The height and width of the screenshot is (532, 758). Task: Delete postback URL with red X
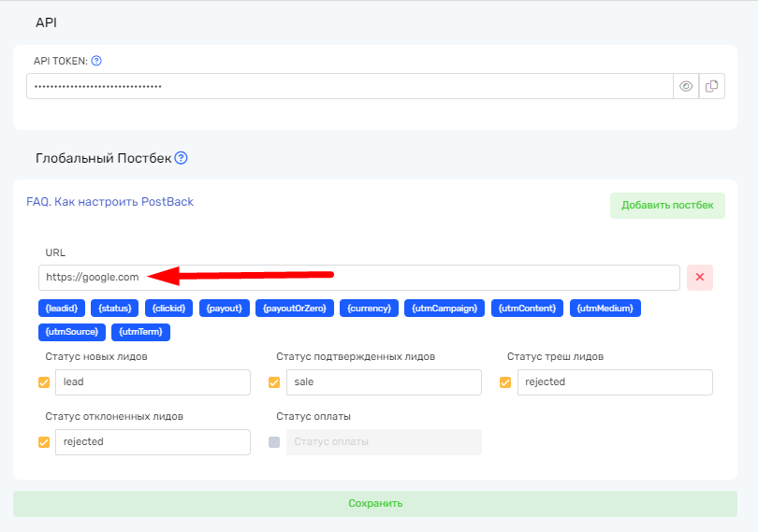pyautogui.click(x=700, y=278)
